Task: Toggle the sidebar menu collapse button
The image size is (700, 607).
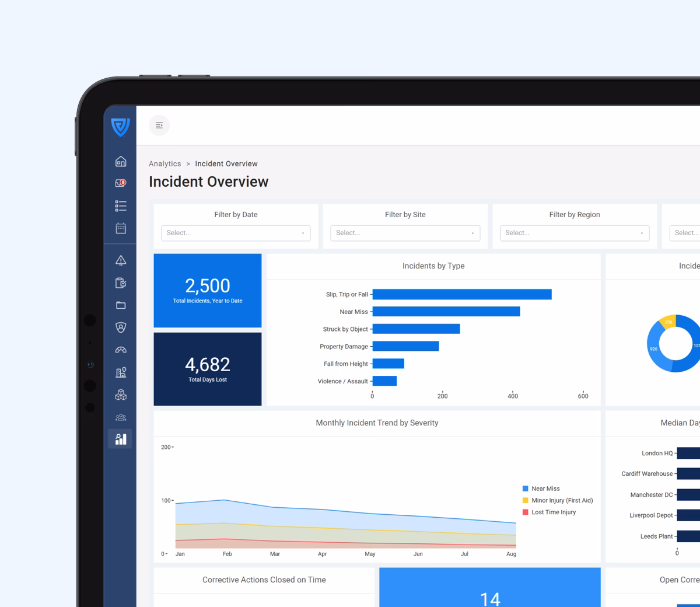Action: coord(159,125)
